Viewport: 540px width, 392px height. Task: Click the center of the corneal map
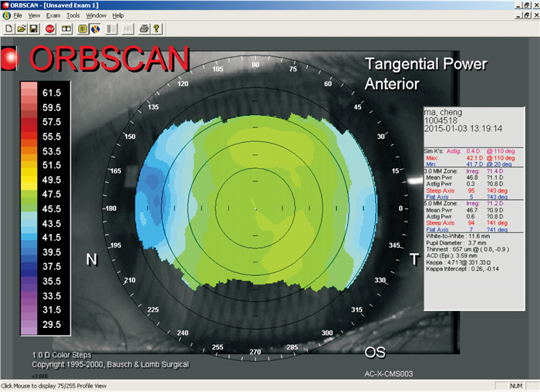(x=255, y=208)
